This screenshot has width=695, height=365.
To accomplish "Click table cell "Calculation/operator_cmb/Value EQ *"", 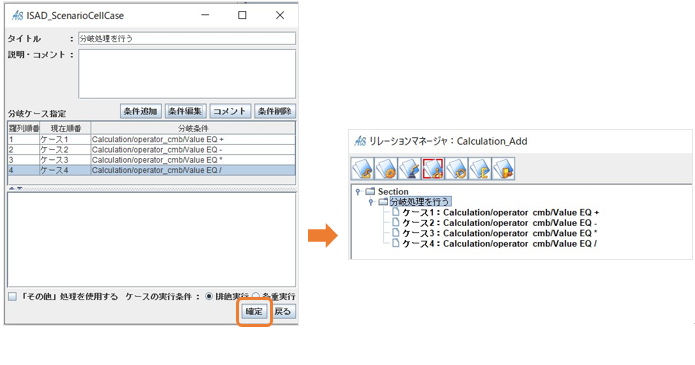I will (x=193, y=160).
